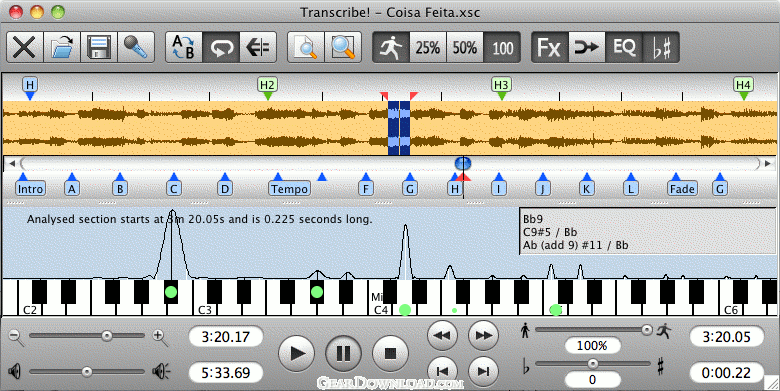The width and height of the screenshot is (780, 391).
Task: Toggle the running man speed icon
Action: [x=391, y=48]
